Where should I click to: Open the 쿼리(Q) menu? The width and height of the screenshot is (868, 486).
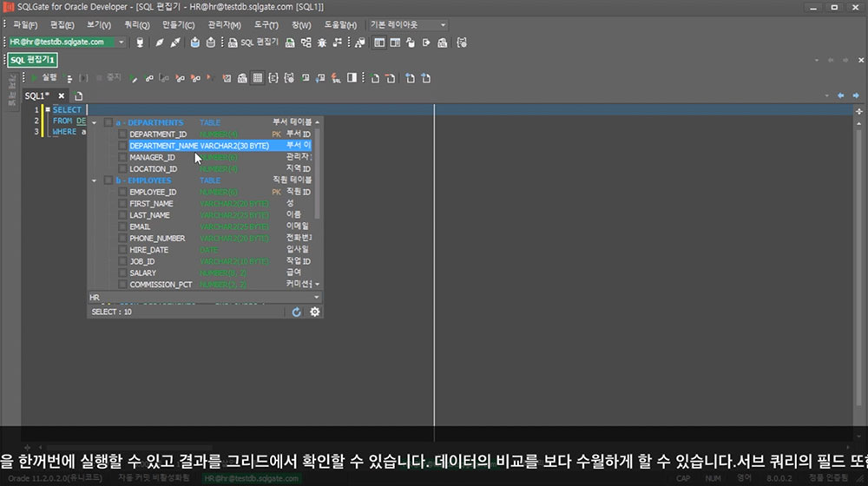click(x=136, y=25)
